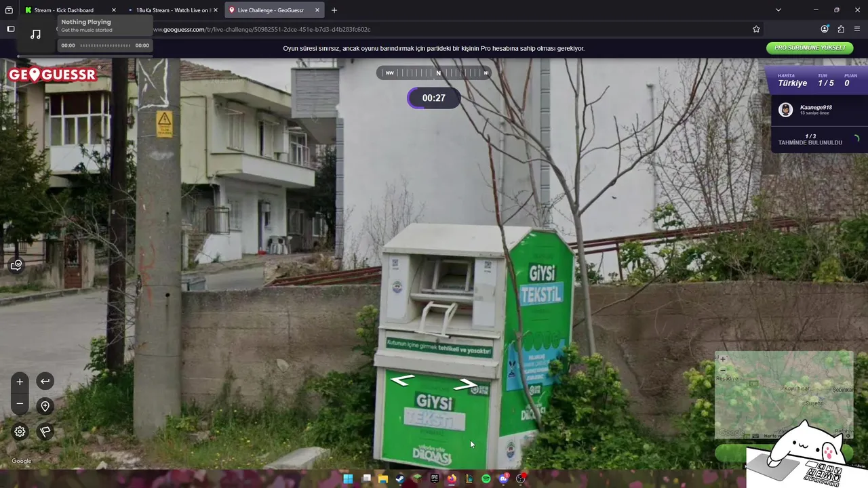Screen dimensions: 868x488
Task: Open the emote chat bubble button
Action: coord(17,265)
